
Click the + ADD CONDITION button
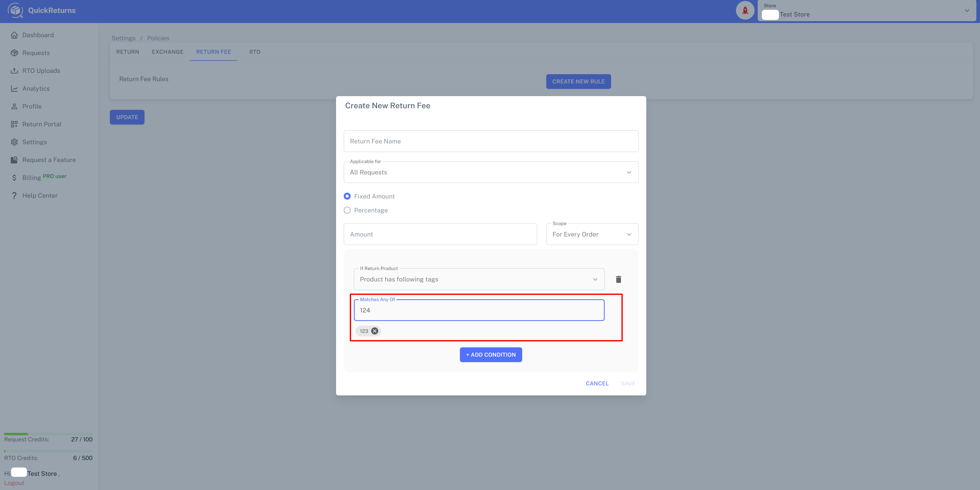coord(491,355)
